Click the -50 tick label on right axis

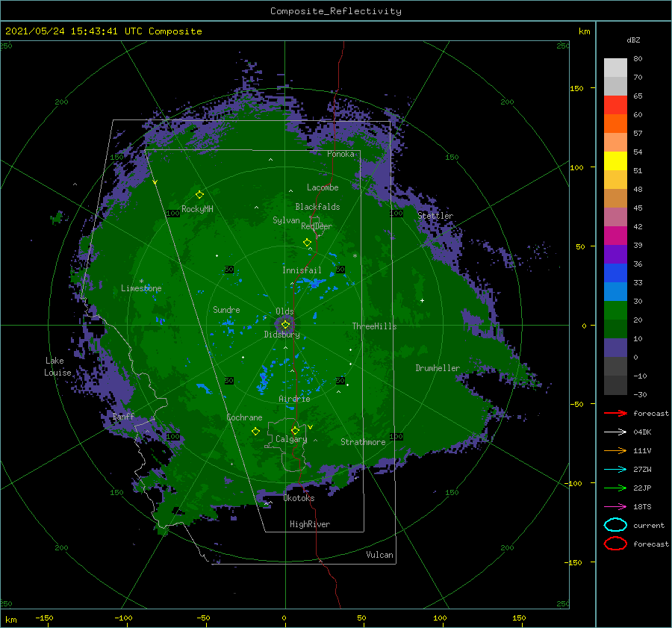(x=576, y=404)
